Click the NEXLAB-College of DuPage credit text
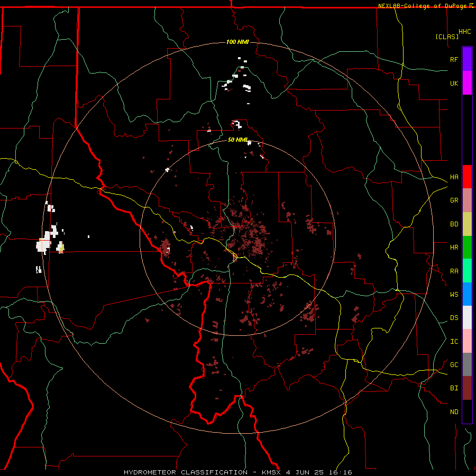The image size is (476, 476). click(x=423, y=6)
